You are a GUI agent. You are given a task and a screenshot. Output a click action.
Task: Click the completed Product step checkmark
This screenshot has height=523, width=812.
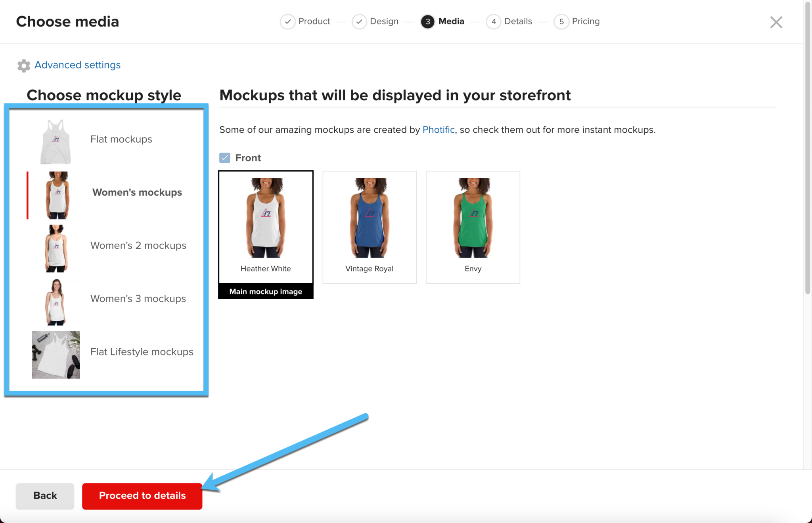point(288,22)
